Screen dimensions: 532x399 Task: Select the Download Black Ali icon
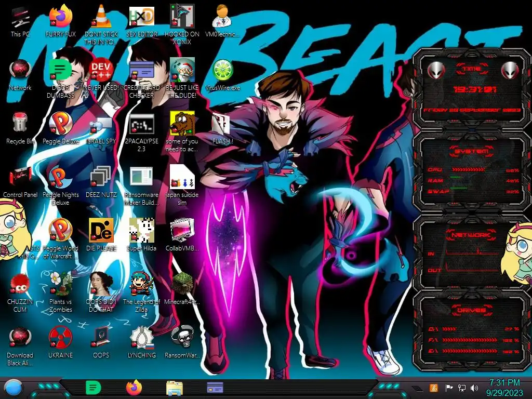pos(20,337)
